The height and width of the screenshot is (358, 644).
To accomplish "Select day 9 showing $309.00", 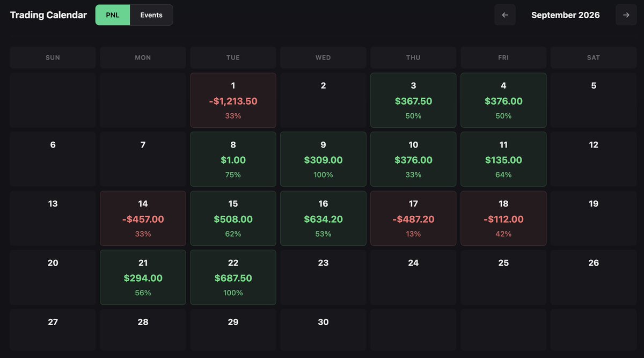I will pos(323,159).
